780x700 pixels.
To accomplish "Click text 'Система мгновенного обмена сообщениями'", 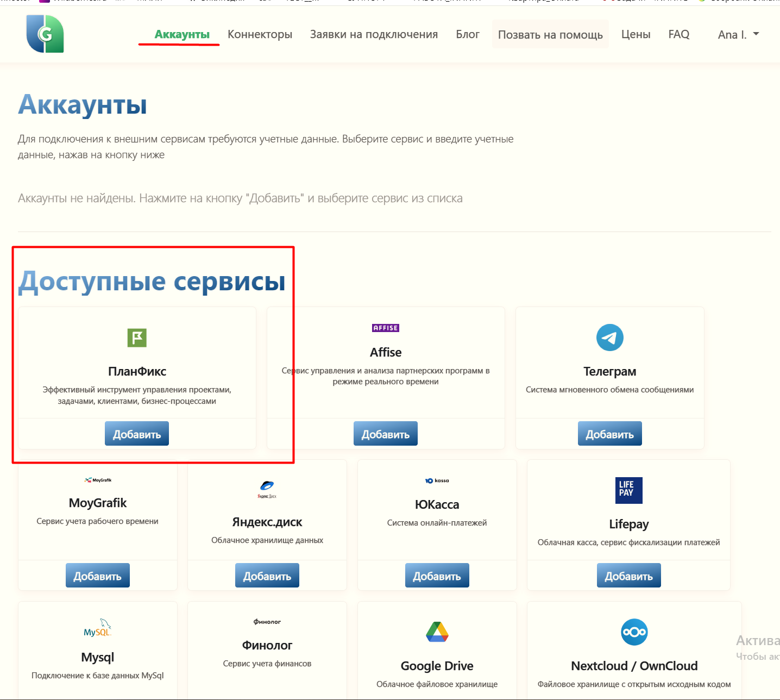I will point(609,390).
